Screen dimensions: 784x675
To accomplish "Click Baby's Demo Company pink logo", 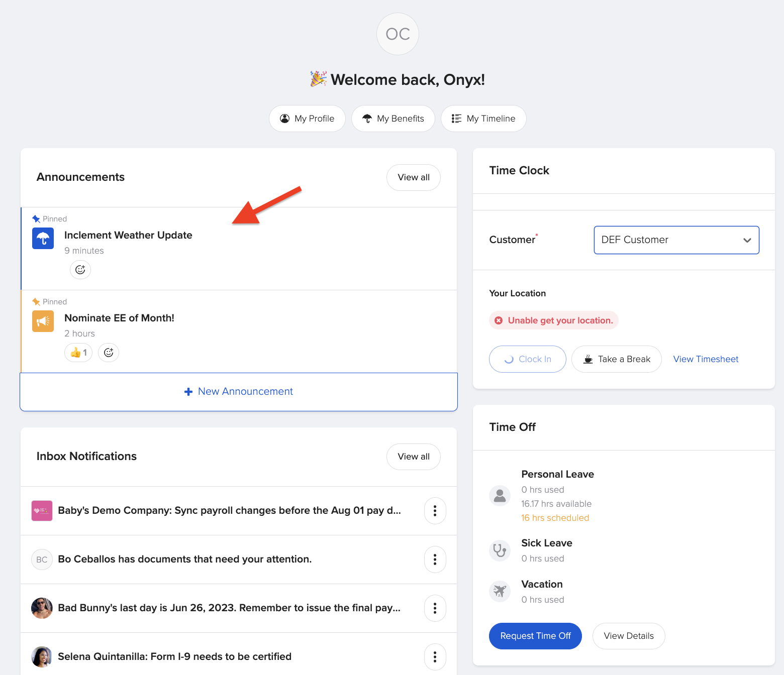I will coord(42,511).
